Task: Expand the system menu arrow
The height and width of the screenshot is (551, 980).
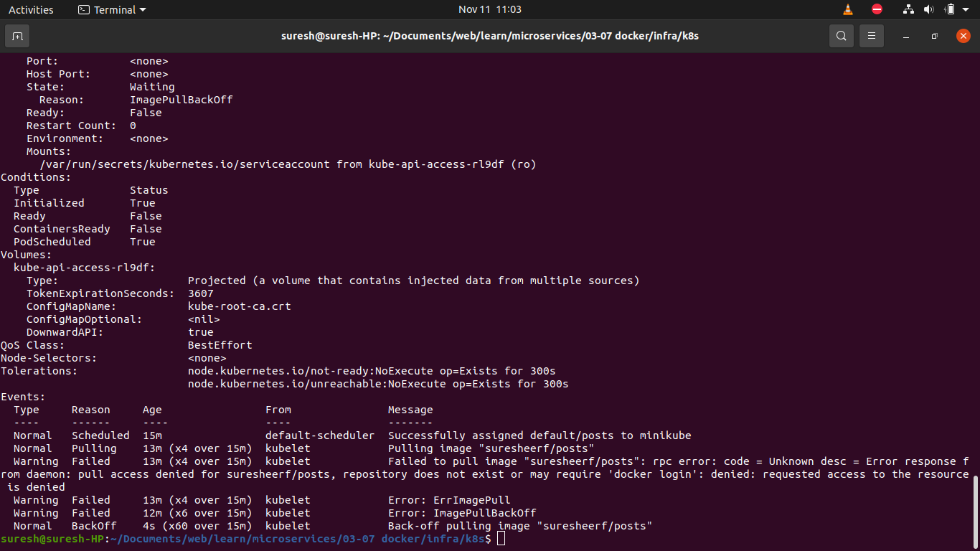Action: coord(966,9)
